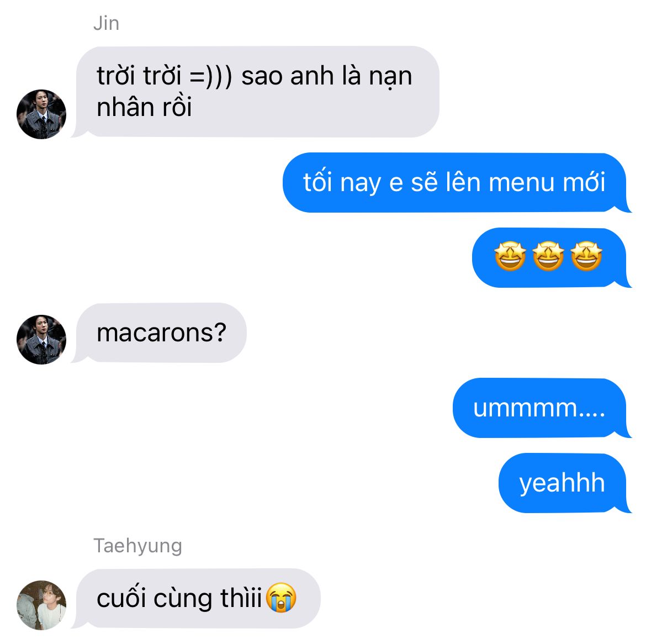Tap the tail of the 'yeahhh' bubble
Image resolution: width=646 pixels, height=644 pixels.
pyautogui.click(x=625, y=508)
